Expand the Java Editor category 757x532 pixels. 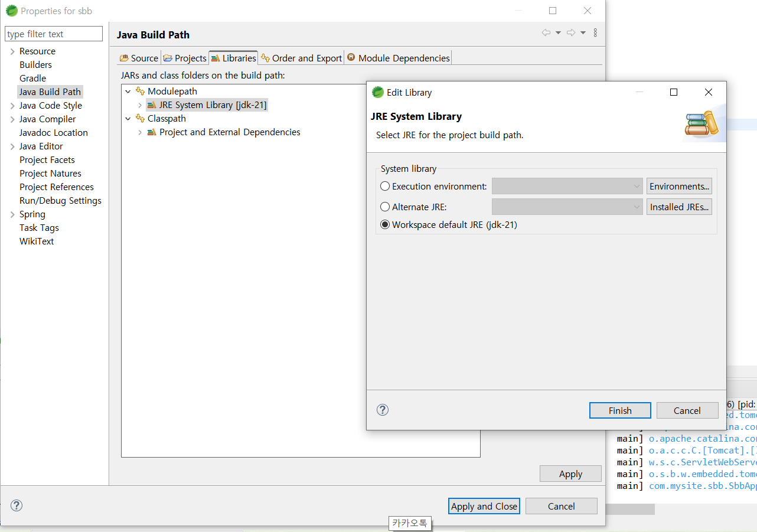(x=12, y=146)
